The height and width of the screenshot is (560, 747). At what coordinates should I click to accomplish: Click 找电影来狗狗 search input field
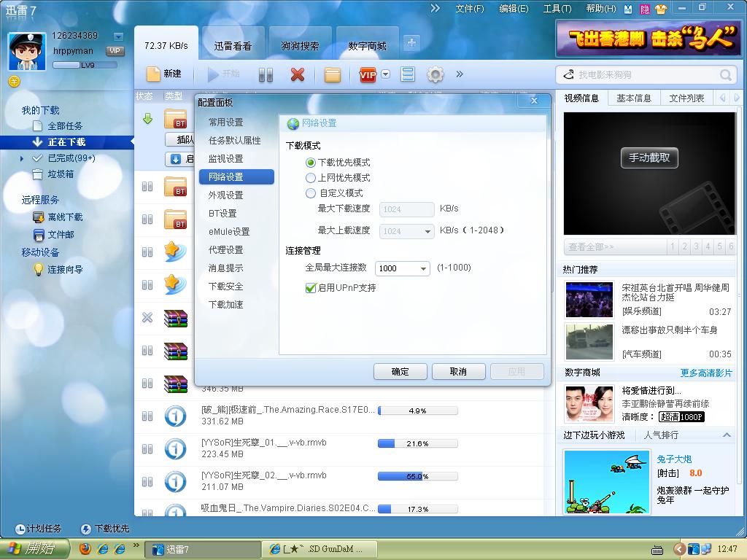(646, 75)
